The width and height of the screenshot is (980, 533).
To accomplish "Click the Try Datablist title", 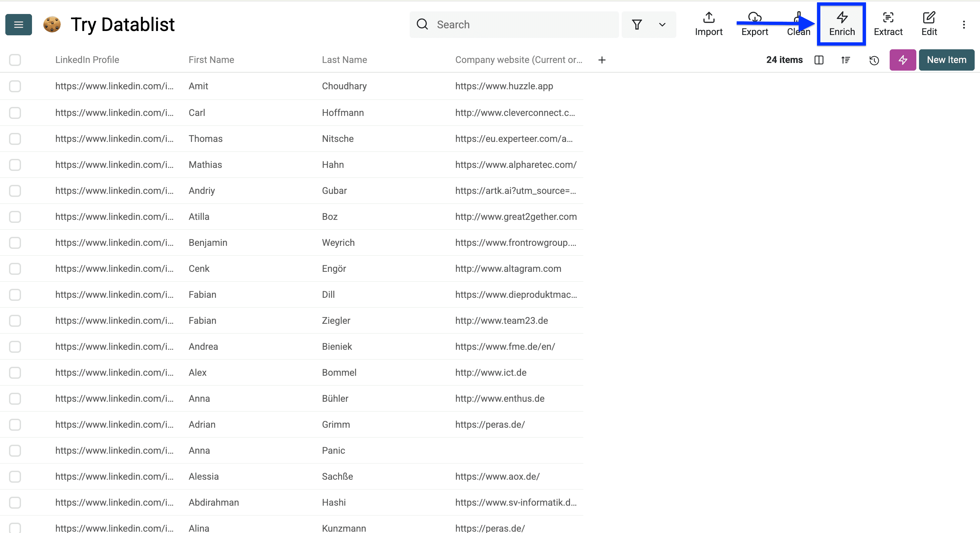I will pos(123,24).
